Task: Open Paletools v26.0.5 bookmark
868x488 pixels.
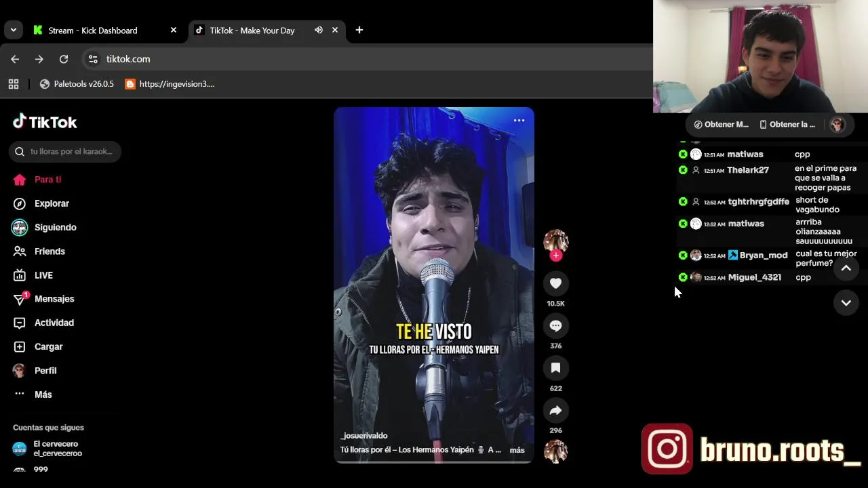Action: click(x=77, y=84)
